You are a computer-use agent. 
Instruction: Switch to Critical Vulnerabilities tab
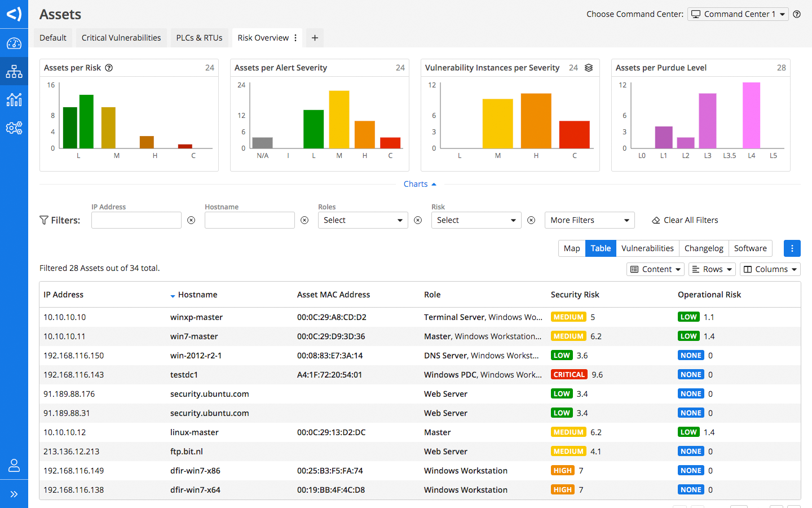[121, 38]
